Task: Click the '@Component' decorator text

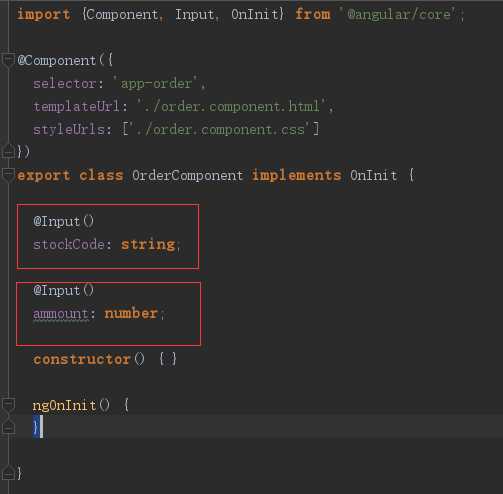Action: coord(57,60)
